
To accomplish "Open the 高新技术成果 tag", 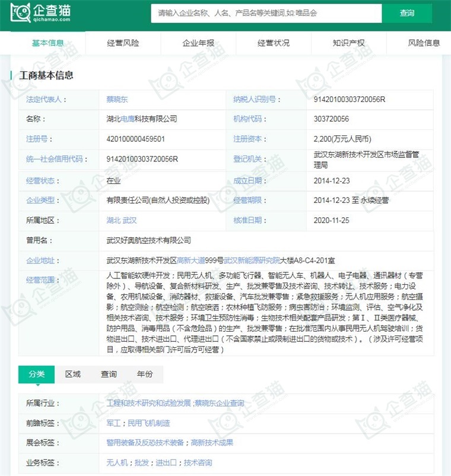I will click(x=212, y=443).
